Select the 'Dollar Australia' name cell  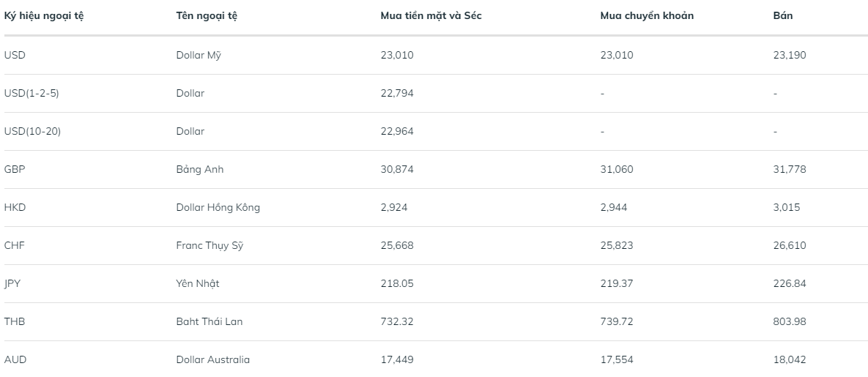click(212, 359)
